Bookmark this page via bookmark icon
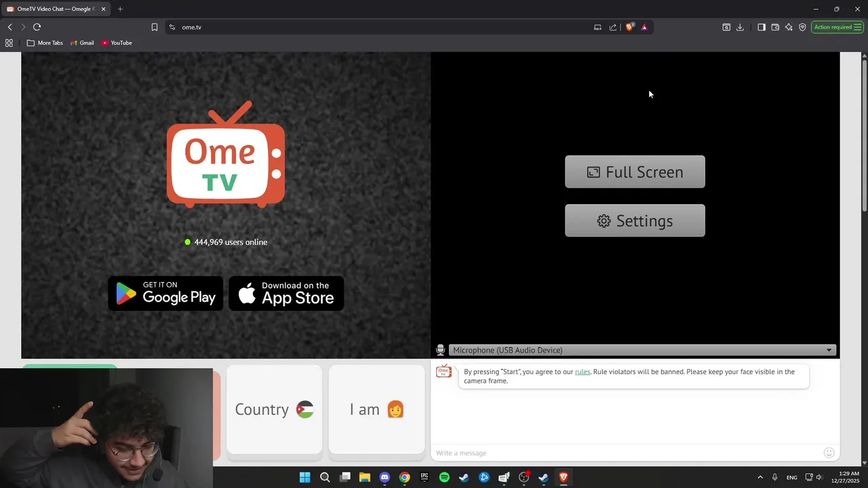This screenshot has height=488, width=868. tap(155, 27)
